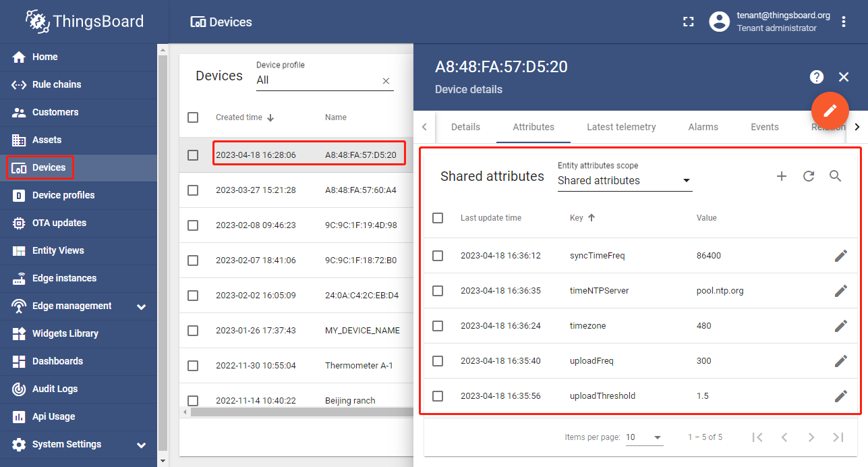
Task: Check device A8:48:FA:57:D5:20 row checkbox
Action: coord(193,155)
